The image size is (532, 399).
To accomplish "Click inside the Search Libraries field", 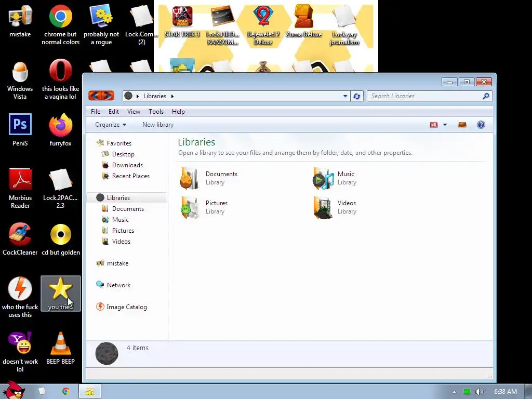I will tap(429, 96).
